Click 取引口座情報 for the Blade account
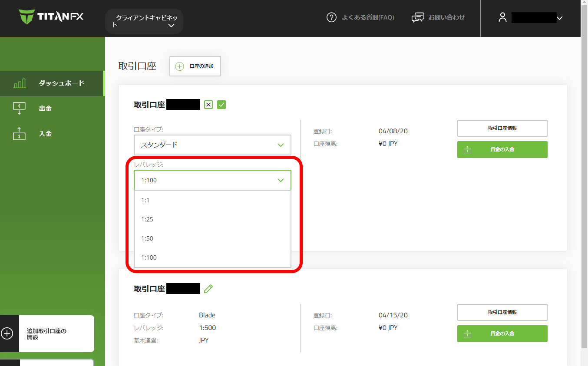The width and height of the screenshot is (588, 366). [502, 313]
